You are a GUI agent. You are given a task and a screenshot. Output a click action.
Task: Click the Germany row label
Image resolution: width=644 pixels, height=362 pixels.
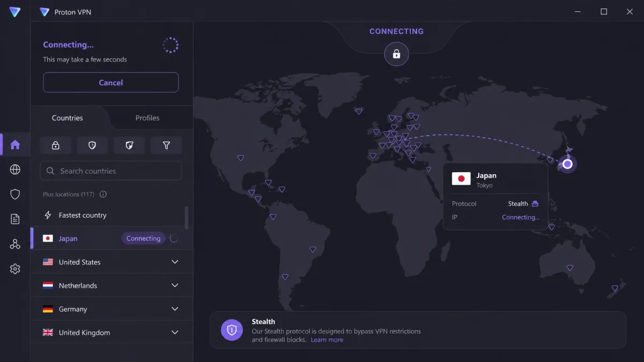coord(73,309)
